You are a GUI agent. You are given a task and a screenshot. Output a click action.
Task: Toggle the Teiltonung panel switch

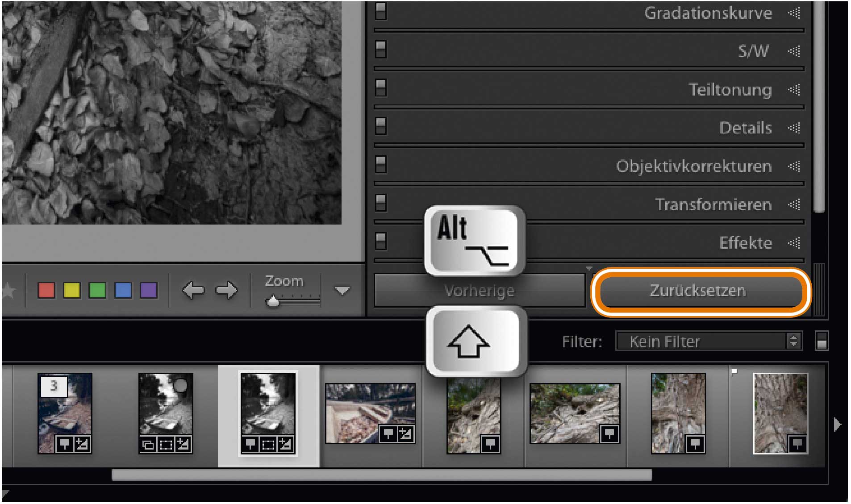click(x=381, y=88)
